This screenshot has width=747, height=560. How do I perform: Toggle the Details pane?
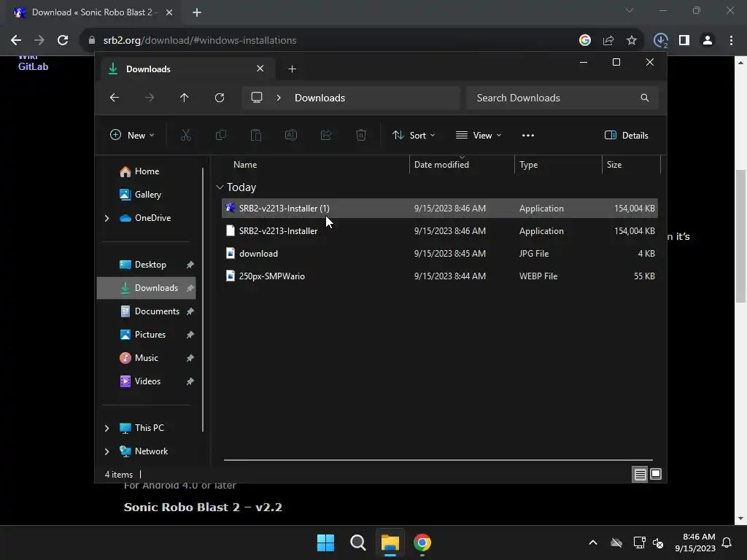tap(627, 135)
